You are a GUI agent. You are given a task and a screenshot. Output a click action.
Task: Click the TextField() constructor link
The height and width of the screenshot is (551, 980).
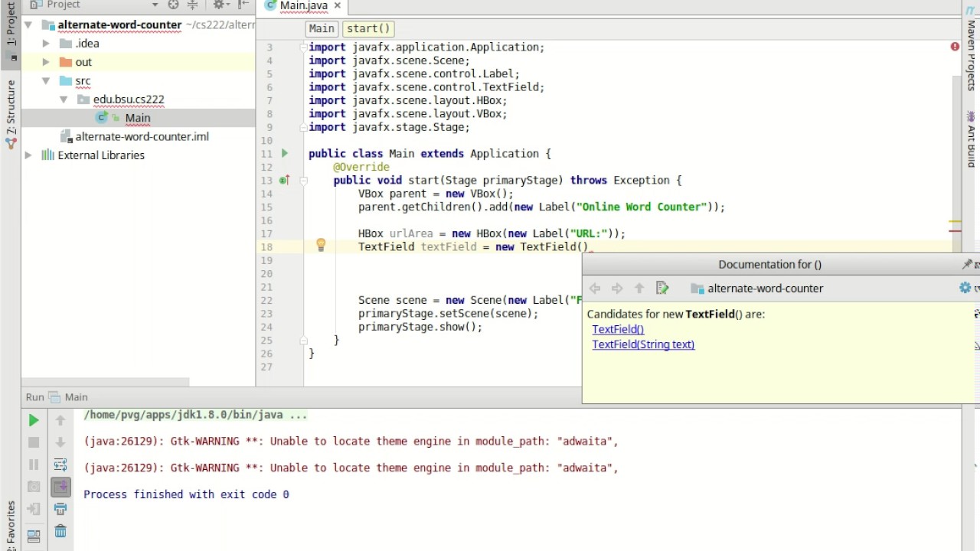(x=618, y=329)
